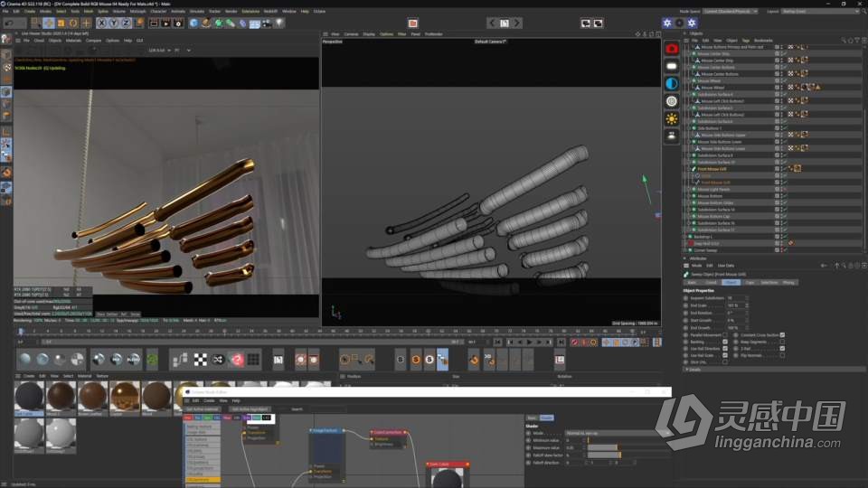Click the Camera object icon in toolbar

267,23
